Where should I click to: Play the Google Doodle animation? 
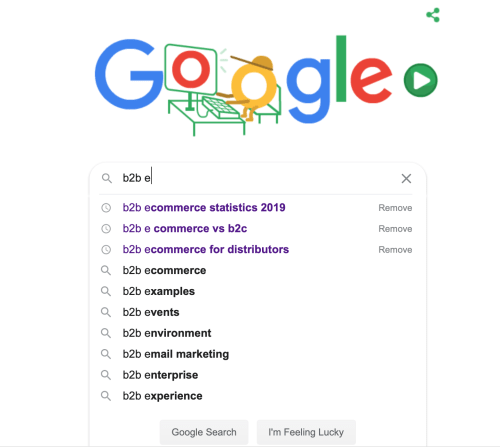420,80
